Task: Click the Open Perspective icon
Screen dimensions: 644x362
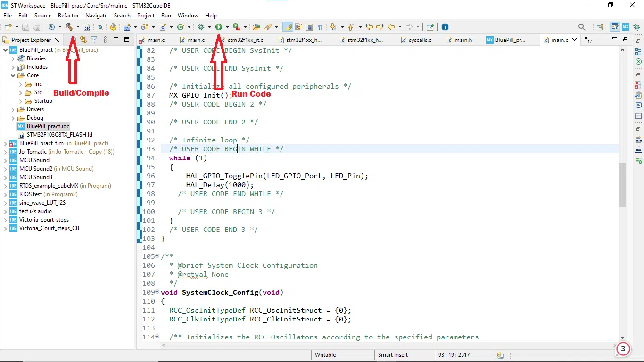Action: [600, 27]
